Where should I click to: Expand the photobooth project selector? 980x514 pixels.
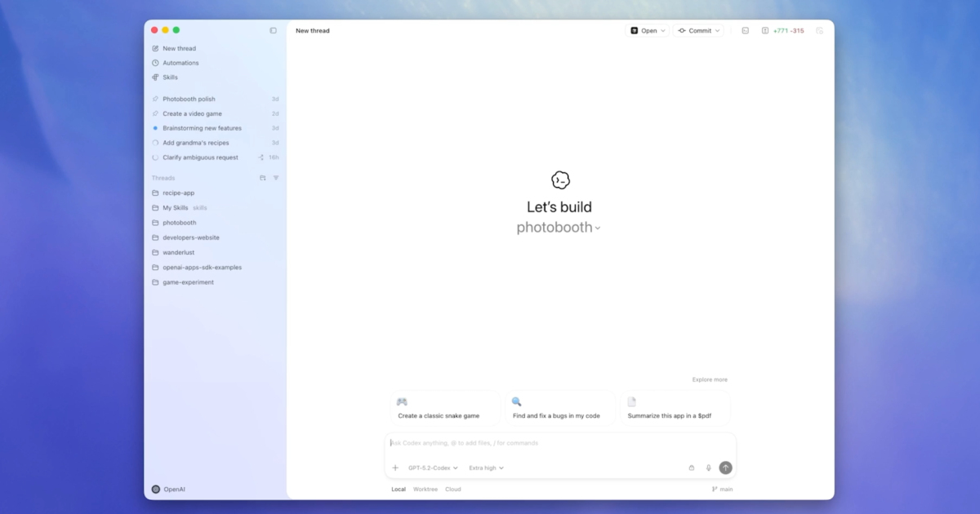pos(559,228)
